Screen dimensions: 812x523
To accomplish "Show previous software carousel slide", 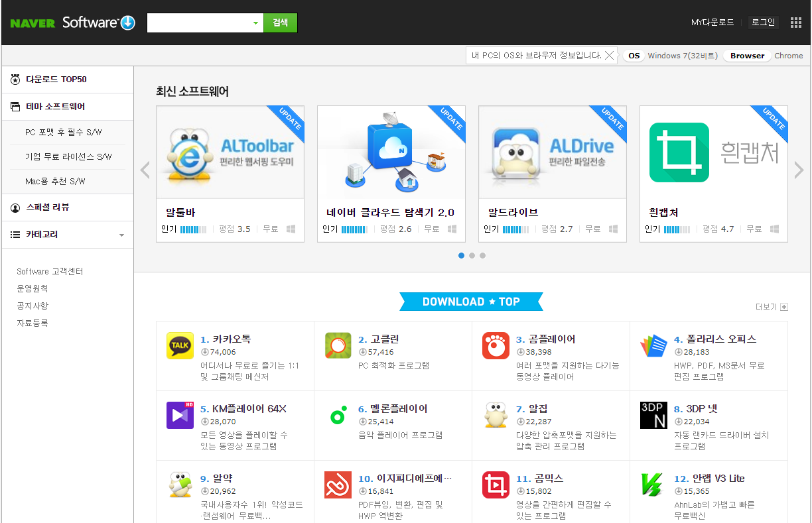I will (x=145, y=170).
